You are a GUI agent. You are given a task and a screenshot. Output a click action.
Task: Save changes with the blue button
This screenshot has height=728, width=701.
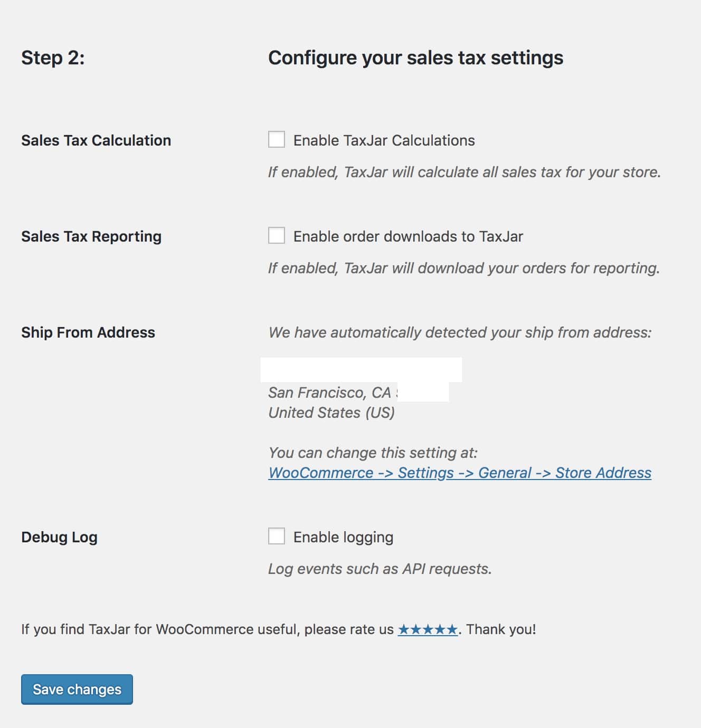(77, 689)
